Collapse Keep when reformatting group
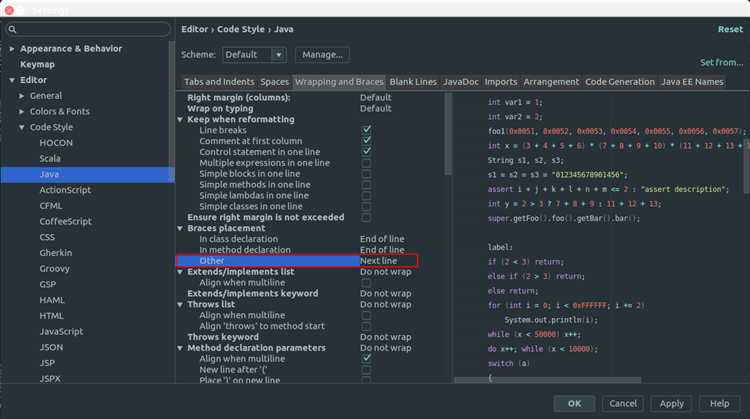This screenshot has height=419, width=750. tap(180, 120)
